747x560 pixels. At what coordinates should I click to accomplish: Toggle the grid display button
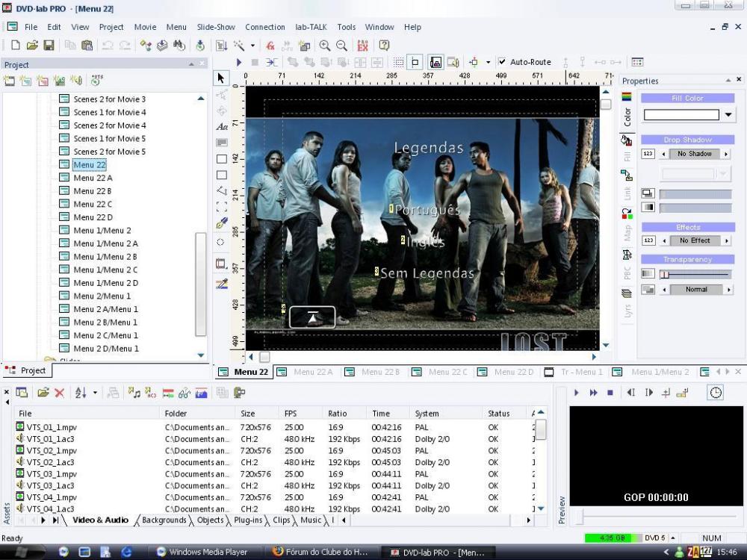399,63
